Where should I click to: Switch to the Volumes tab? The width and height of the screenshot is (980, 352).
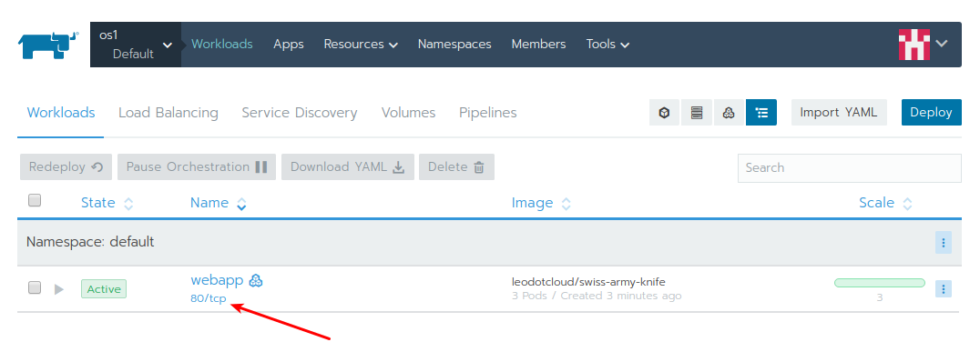click(408, 113)
